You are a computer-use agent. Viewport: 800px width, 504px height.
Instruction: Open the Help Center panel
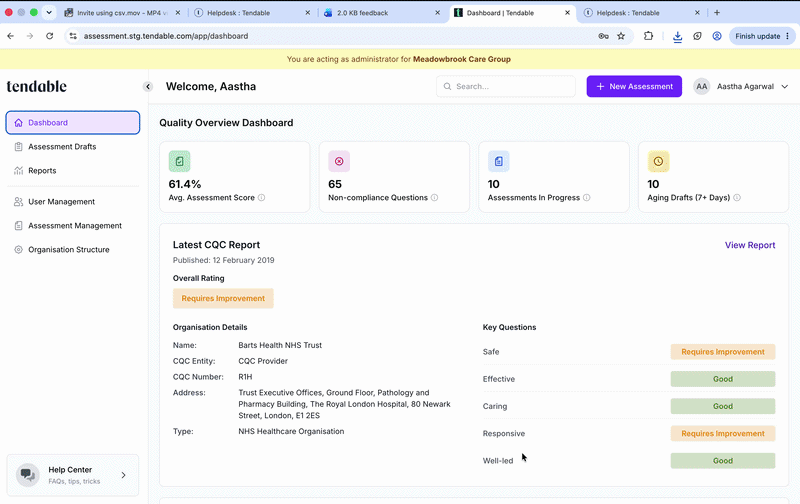click(x=72, y=475)
